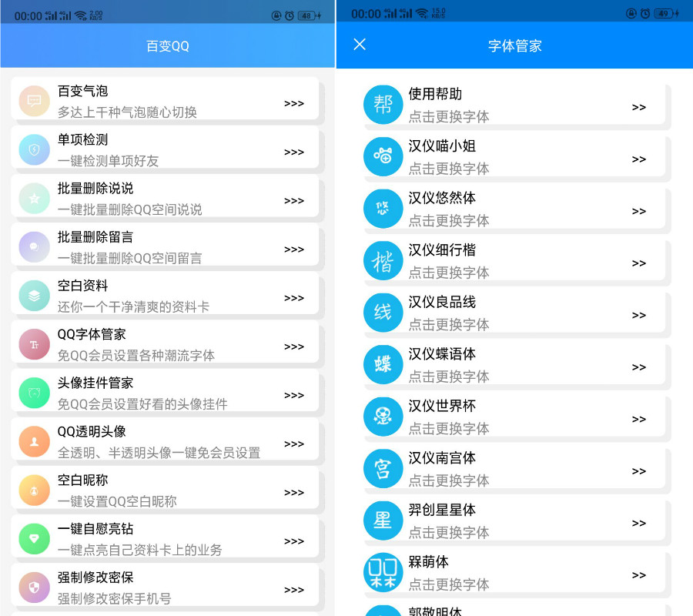
Task: Open the 空白资料 layers icon
Action: 34,295
